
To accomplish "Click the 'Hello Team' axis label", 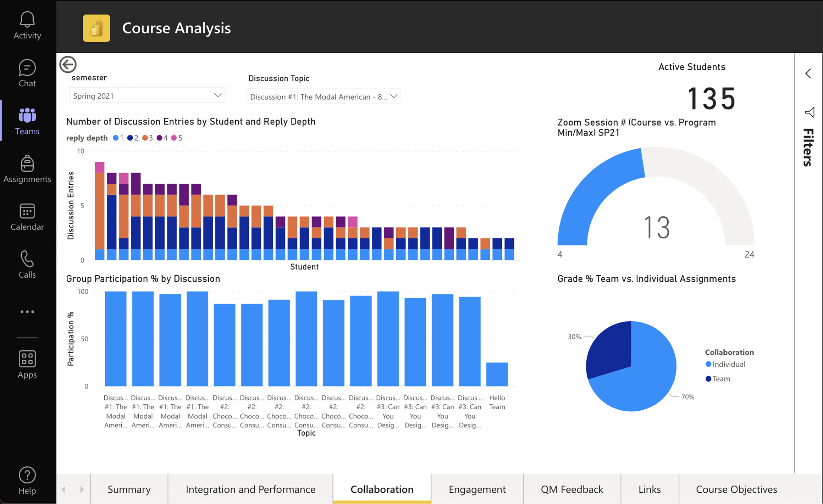I will tap(497, 402).
